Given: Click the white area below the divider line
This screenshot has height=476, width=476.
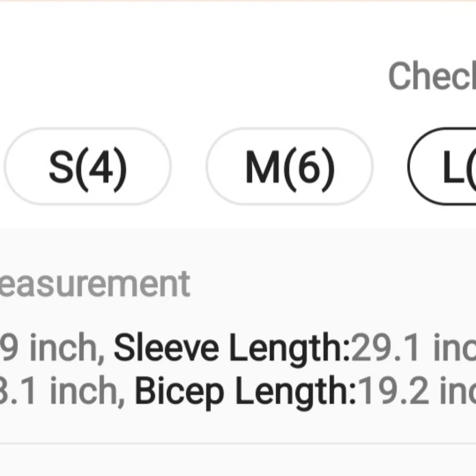Looking at the screenshot, I should tap(238, 461).
